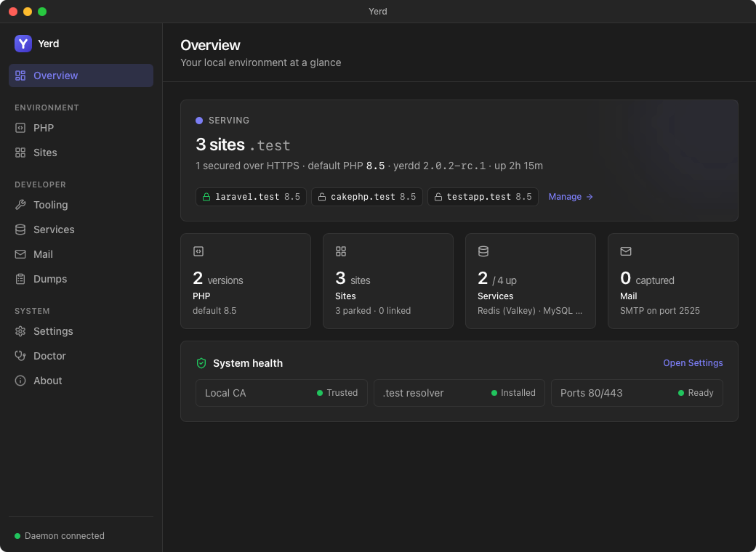Open the 3 sites card
This screenshot has width=756, height=552.
[x=388, y=281]
